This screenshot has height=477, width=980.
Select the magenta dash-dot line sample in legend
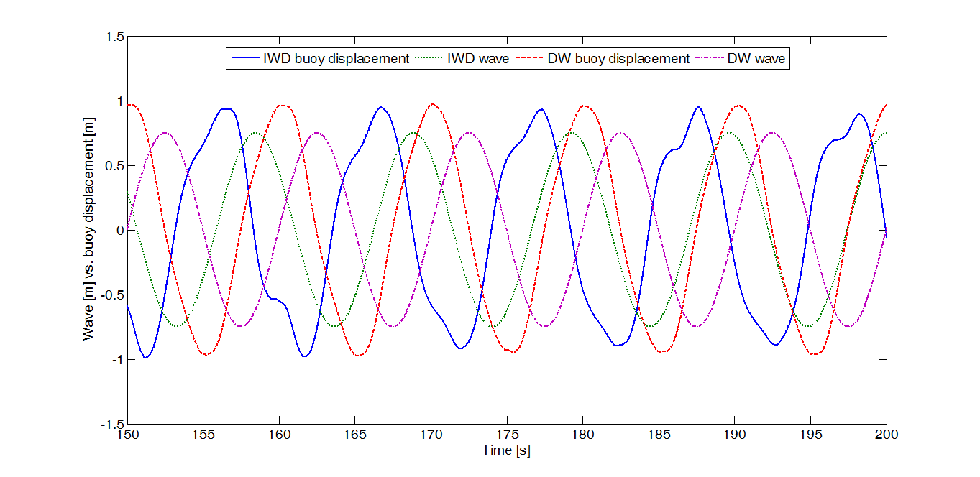[x=710, y=59]
